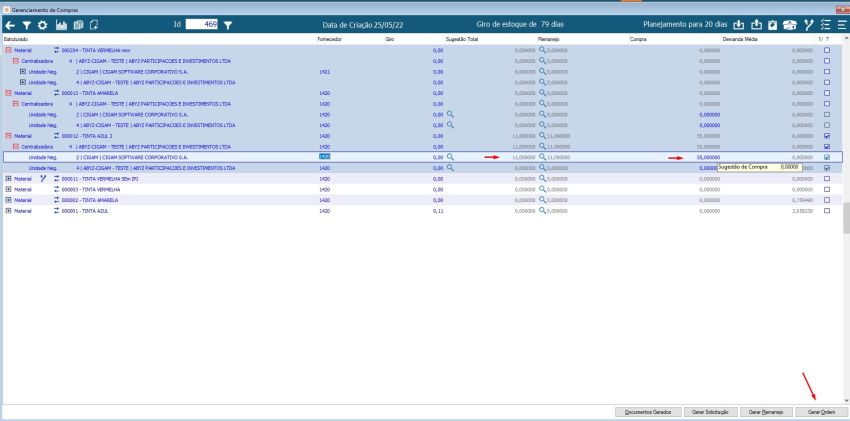The height and width of the screenshot is (421, 850).
Task: Click the Gerar Solicitação button
Action: click(x=710, y=412)
